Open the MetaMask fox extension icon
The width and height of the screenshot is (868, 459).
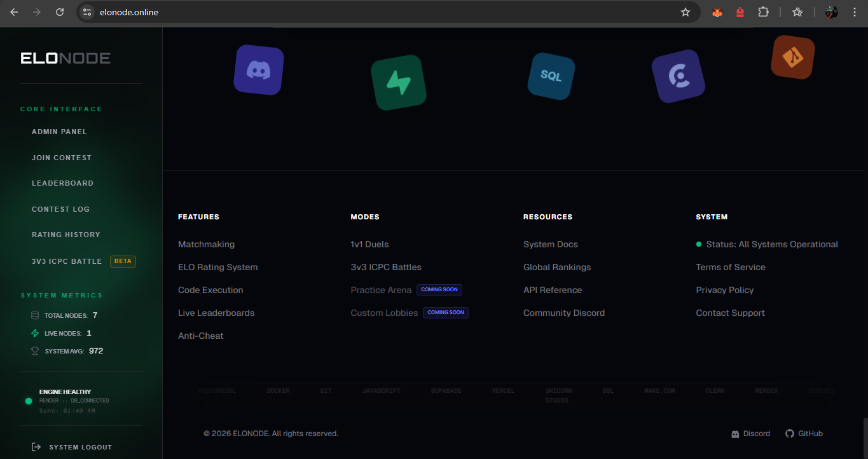[x=717, y=12]
